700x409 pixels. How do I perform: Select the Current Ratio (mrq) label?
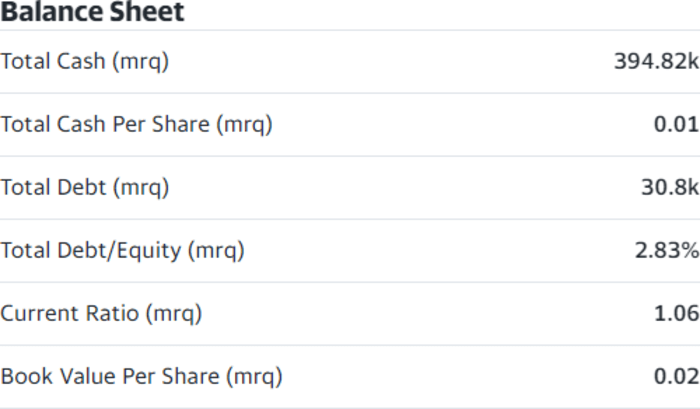(101, 313)
